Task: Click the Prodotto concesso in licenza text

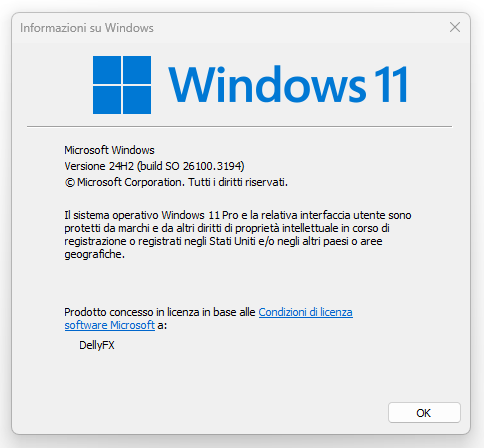Action: pos(160,312)
